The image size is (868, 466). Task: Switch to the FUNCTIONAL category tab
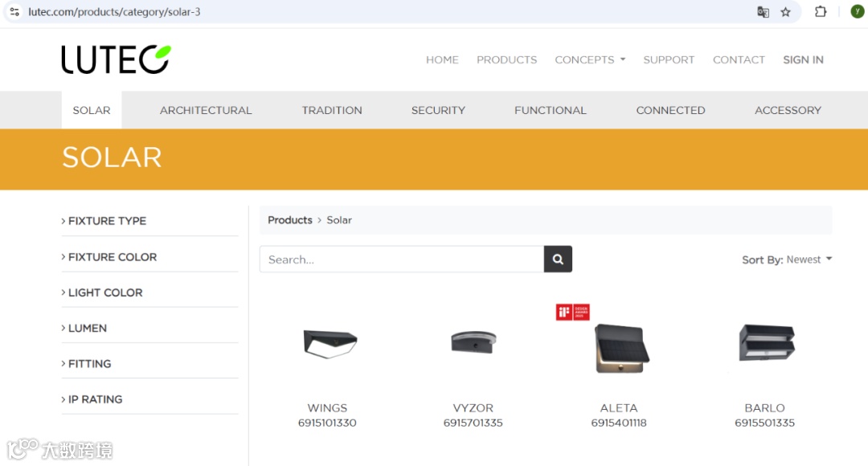coord(551,110)
